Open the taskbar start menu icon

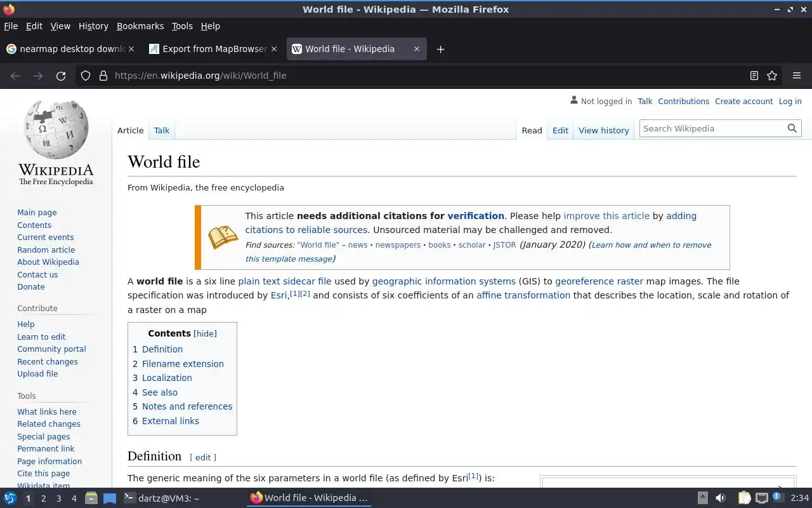(x=10, y=498)
